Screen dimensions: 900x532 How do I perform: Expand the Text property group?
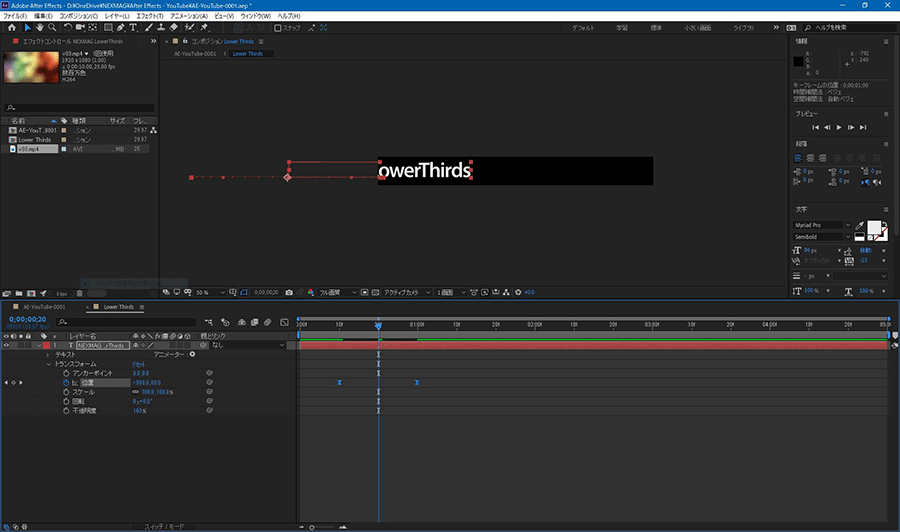(x=49, y=354)
